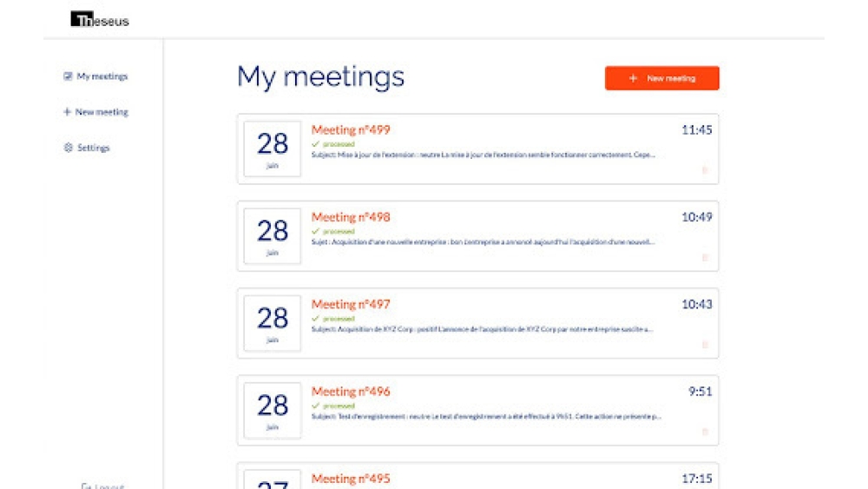Click the 28 juin date tile on Meeting n°499

click(273, 149)
